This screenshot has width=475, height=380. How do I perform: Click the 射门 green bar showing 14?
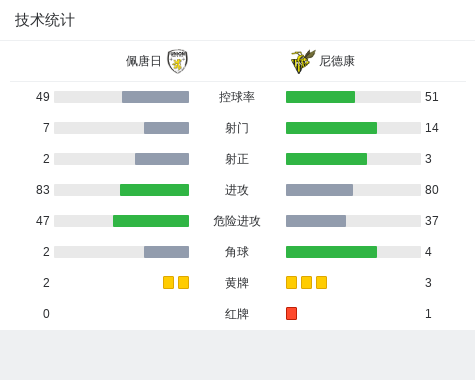click(331, 128)
